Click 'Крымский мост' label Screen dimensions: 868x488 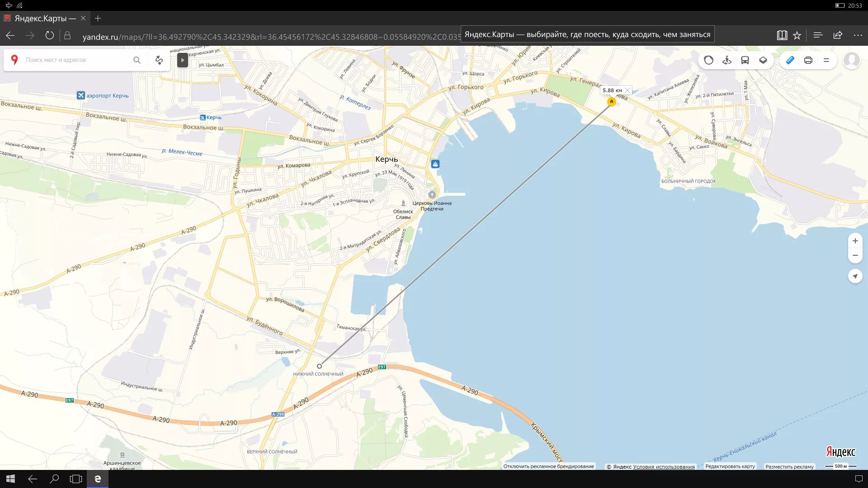(x=546, y=442)
